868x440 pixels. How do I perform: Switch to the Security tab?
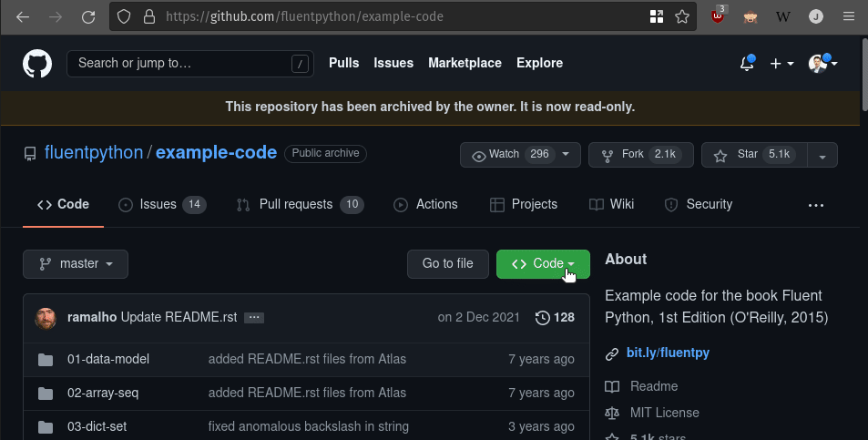(698, 204)
